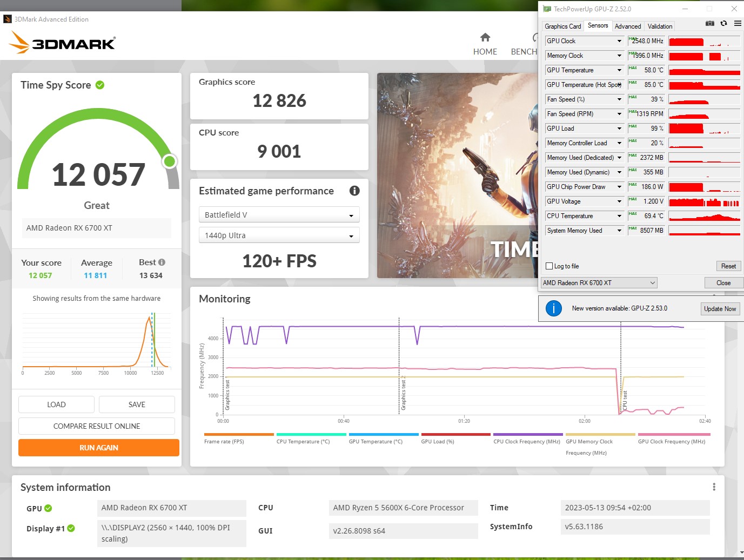Click the Best score info icon
This screenshot has width=744, height=560.
pos(162,262)
